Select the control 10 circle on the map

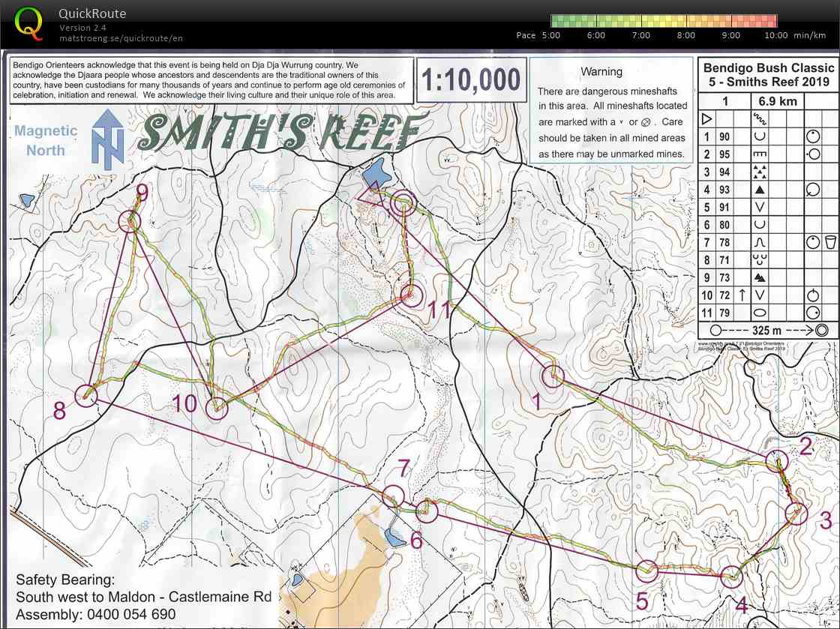point(217,409)
